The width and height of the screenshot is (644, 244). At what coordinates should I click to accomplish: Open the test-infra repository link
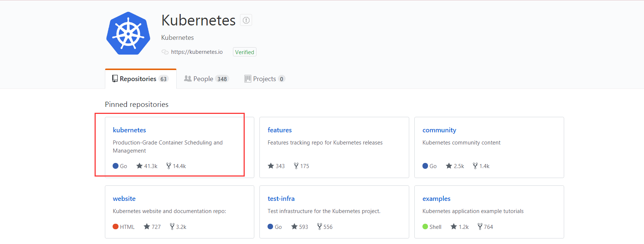click(281, 199)
